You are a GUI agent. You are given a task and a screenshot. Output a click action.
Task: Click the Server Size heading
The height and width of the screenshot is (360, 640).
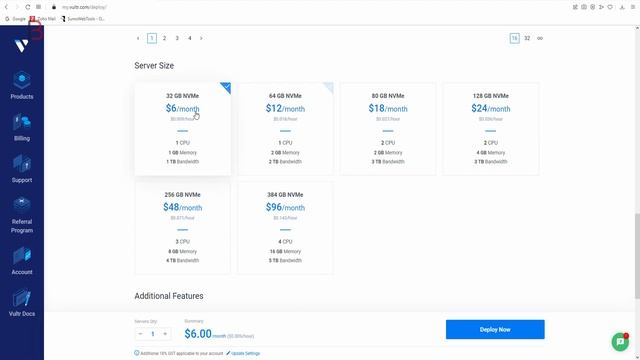[154, 66]
